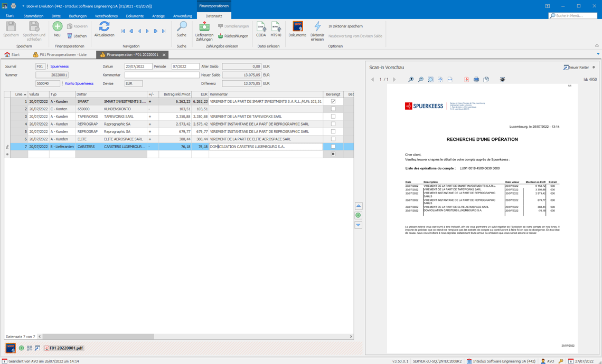Print the scanned document from the preview toolbar

[476, 80]
